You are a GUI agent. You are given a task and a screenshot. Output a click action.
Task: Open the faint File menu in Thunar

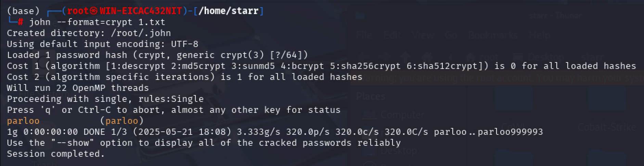(364, 35)
